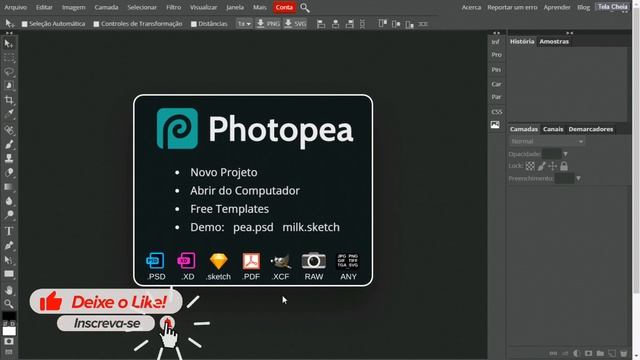Screen dimensions: 640x360
Task: Export as PNG from options bar
Action: tap(268, 24)
